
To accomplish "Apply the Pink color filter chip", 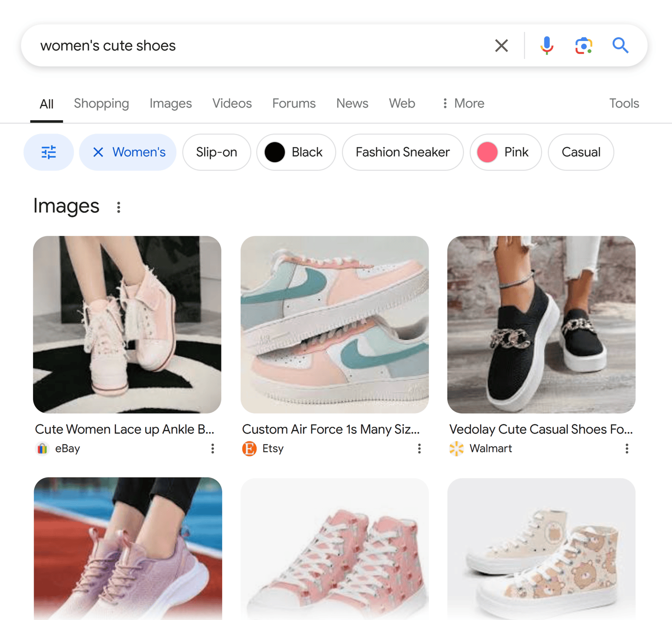I will click(x=505, y=152).
